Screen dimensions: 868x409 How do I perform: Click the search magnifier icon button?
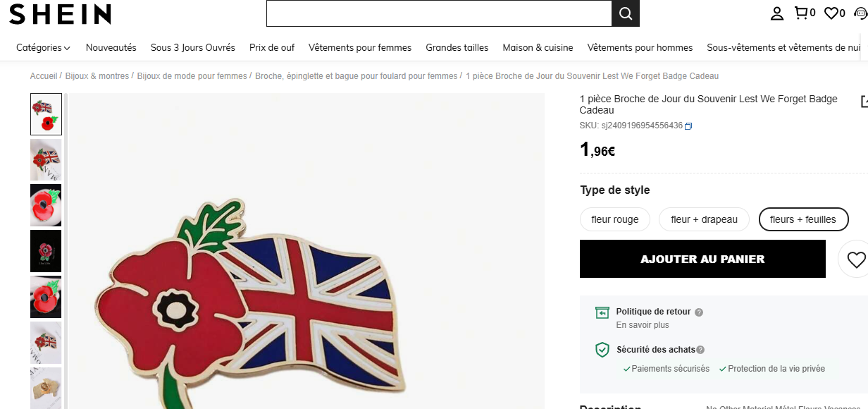pos(626,13)
